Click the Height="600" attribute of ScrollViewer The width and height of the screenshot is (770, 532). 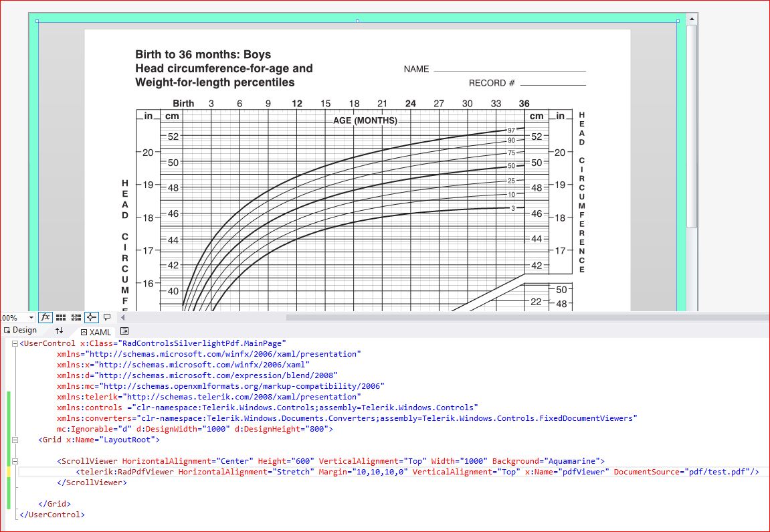coord(286,461)
